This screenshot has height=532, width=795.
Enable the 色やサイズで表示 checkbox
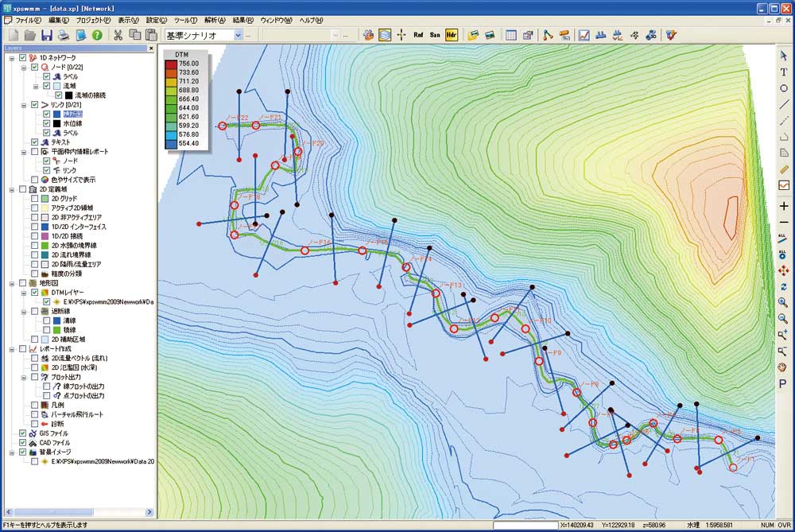(x=34, y=180)
